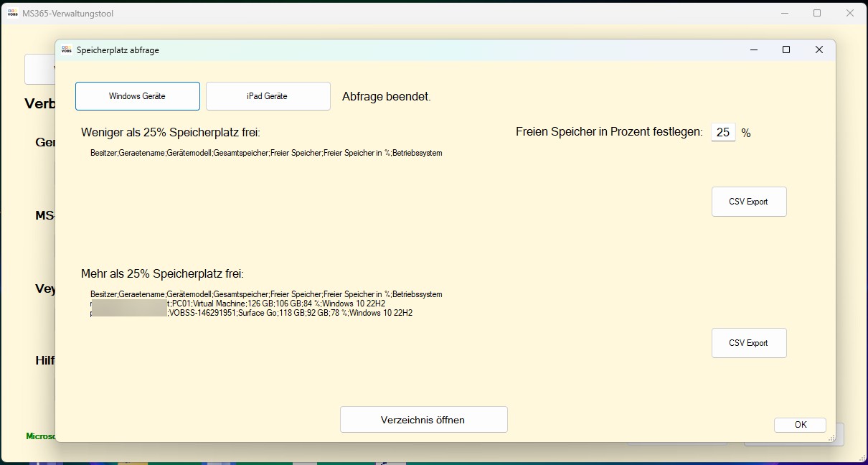Click the Abfrage beendet status text

pyautogui.click(x=386, y=96)
